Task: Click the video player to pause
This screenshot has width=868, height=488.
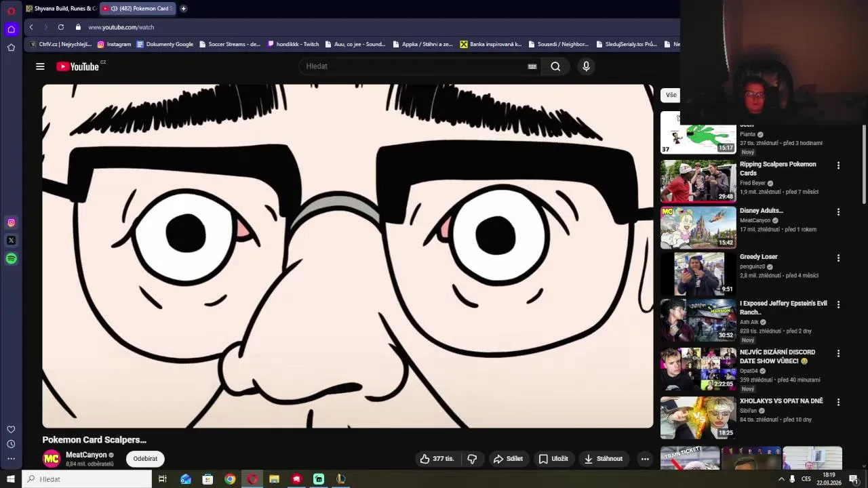Action: 348,256
